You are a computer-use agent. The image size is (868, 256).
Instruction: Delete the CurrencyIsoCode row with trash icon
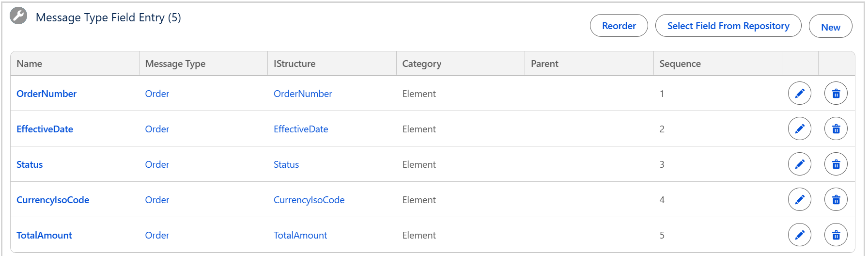(836, 199)
